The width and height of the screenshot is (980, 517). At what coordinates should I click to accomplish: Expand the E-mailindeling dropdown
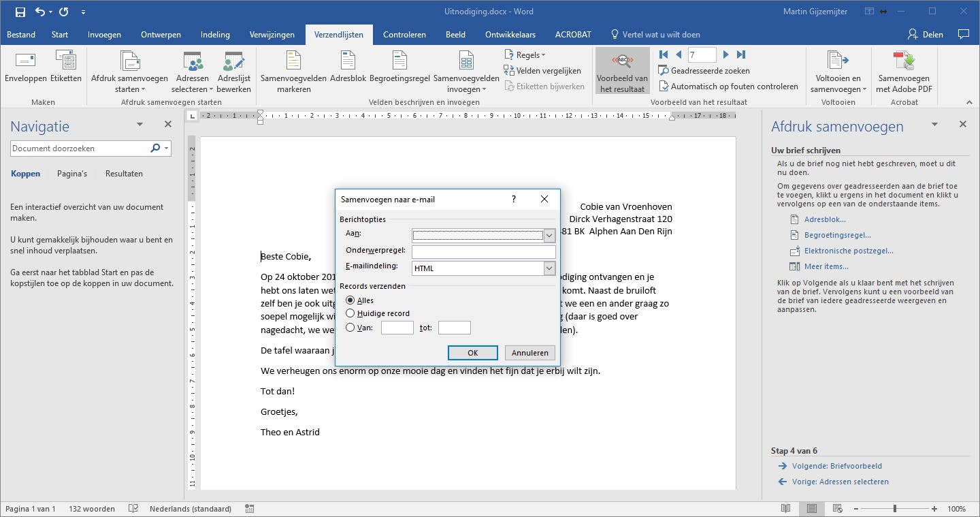click(x=550, y=268)
